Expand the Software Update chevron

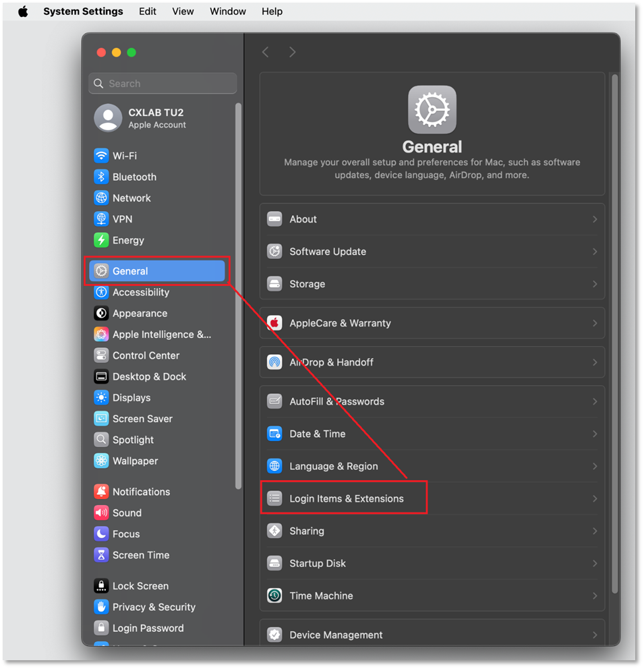[x=595, y=252]
